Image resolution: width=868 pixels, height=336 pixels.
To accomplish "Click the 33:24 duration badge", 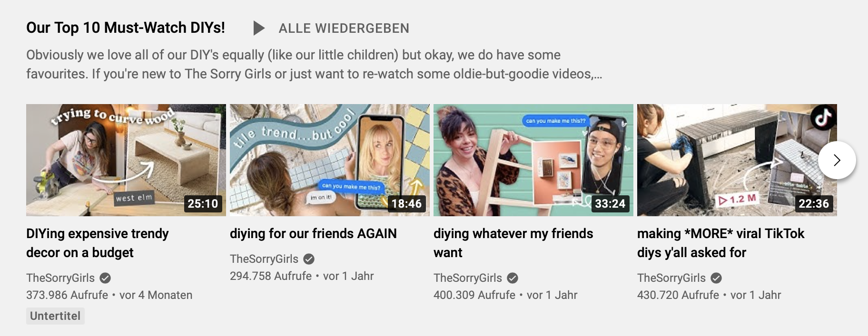I will 610,204.
